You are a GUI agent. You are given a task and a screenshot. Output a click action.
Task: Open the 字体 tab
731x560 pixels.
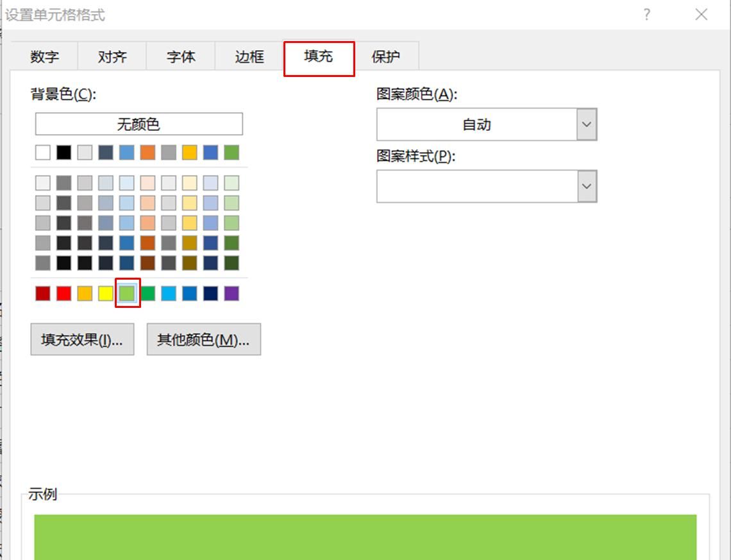click(180, 56)
